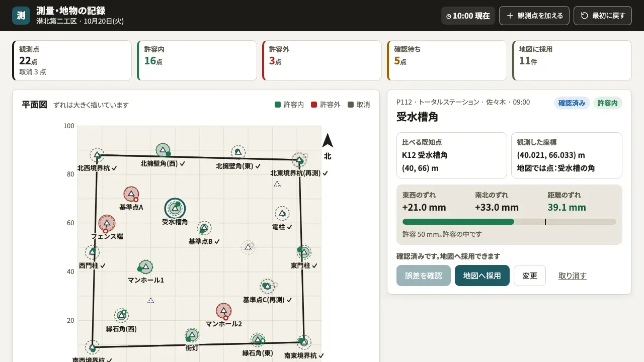The image size is (644, 362).
Task: Click the 地図へ採用 button
Action: (x=482, y=276)
